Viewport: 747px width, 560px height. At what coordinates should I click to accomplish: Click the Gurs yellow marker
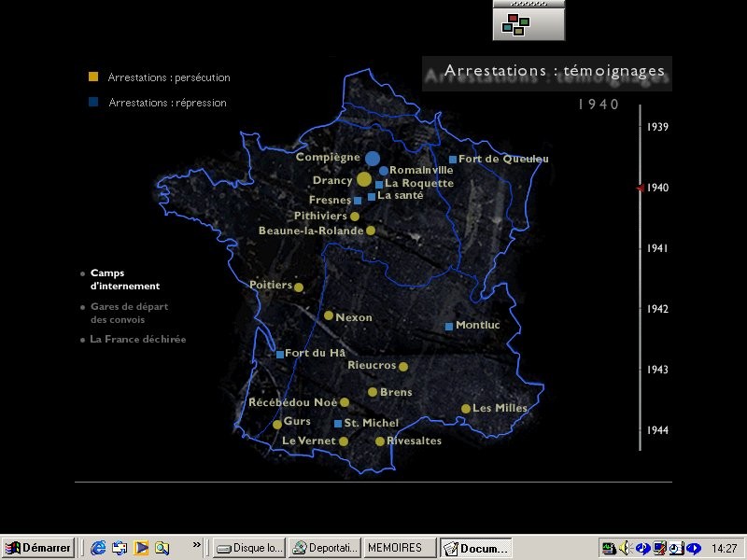click(277, 424)
